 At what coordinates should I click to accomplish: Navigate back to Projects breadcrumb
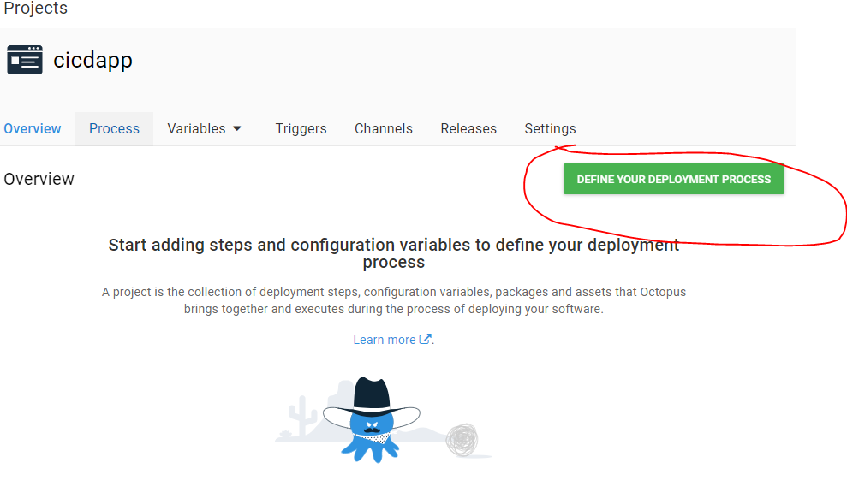click(x=35, y=9)
